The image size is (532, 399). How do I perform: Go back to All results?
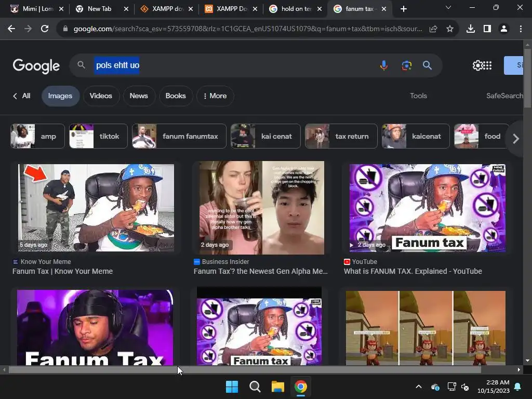click(x=22, y=96)
